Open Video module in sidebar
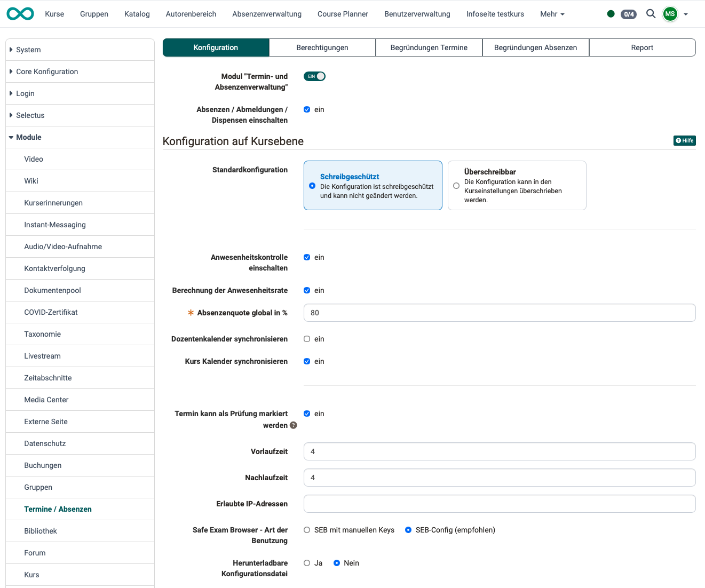Viewport: 705px width, 588px height. pyautogui.click(x=80, y=159)
